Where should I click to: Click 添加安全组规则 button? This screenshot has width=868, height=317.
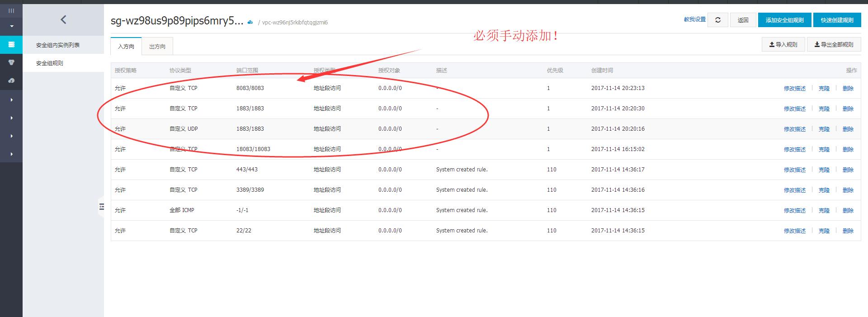coord(784,20)
